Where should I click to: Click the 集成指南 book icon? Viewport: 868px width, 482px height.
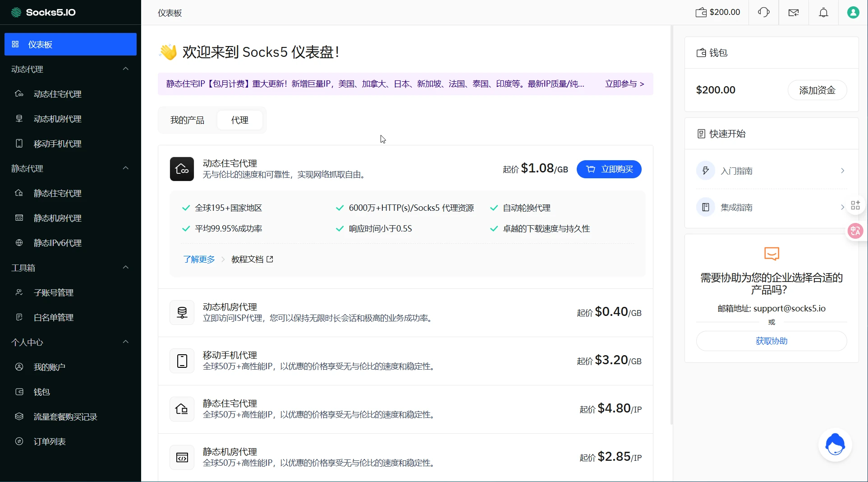(x=706, y=207)
